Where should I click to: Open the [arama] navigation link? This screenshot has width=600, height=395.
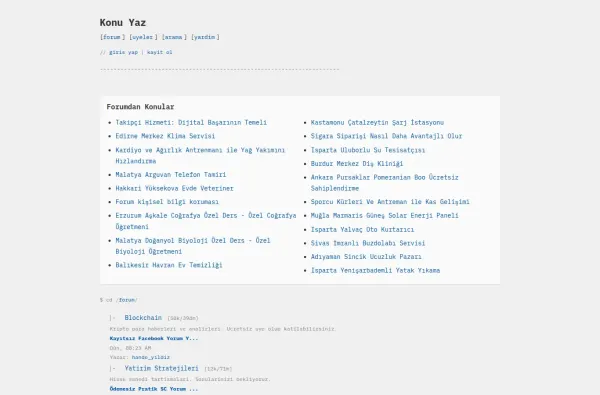point(174,37)
